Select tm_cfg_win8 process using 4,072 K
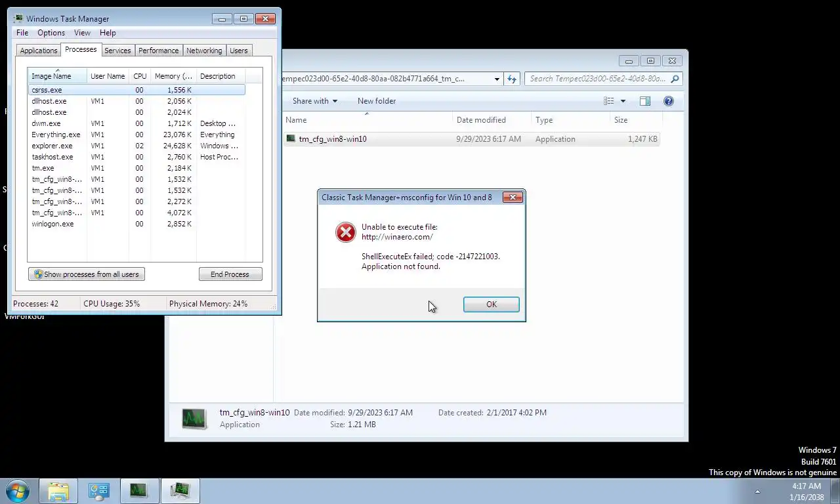Image resolution: width=840 pixels, height=504 pixels. pos(137,213)
